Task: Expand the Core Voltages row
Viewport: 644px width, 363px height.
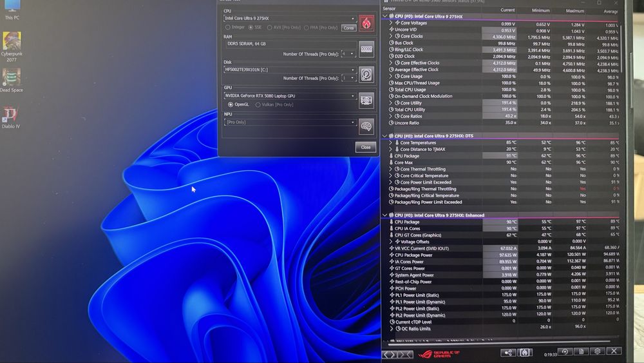Action: (x=391, y=23)
